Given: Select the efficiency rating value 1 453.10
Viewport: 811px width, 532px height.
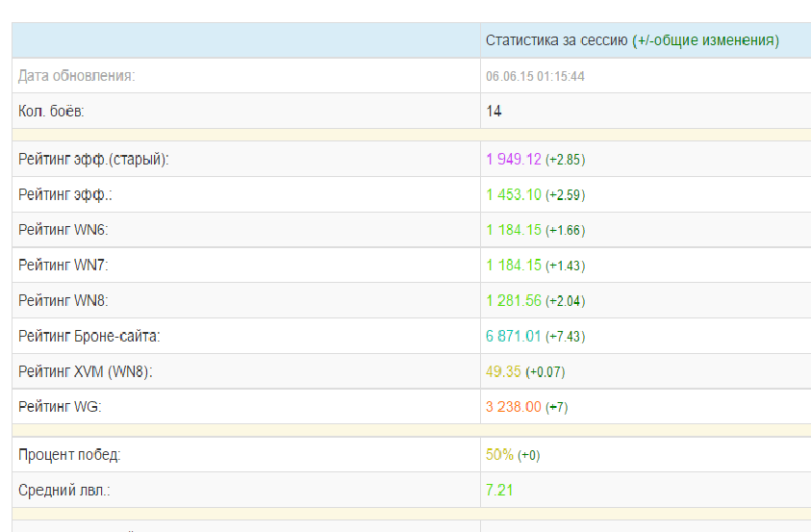Looking at the screenshot, I should tap(513, 195).
